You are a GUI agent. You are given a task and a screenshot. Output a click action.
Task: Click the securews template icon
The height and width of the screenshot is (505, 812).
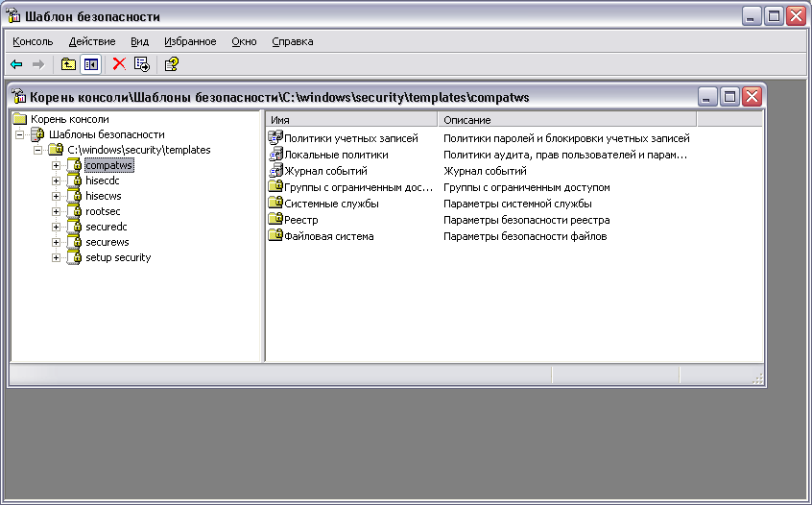click(x=75, y=242)
